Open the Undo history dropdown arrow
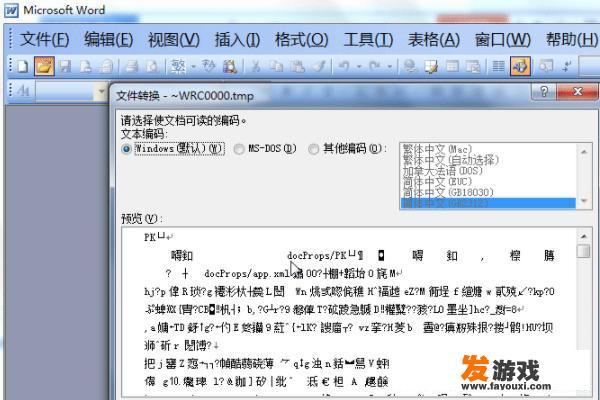This screenshot has height=400, width=600. [x=359, y=67]
